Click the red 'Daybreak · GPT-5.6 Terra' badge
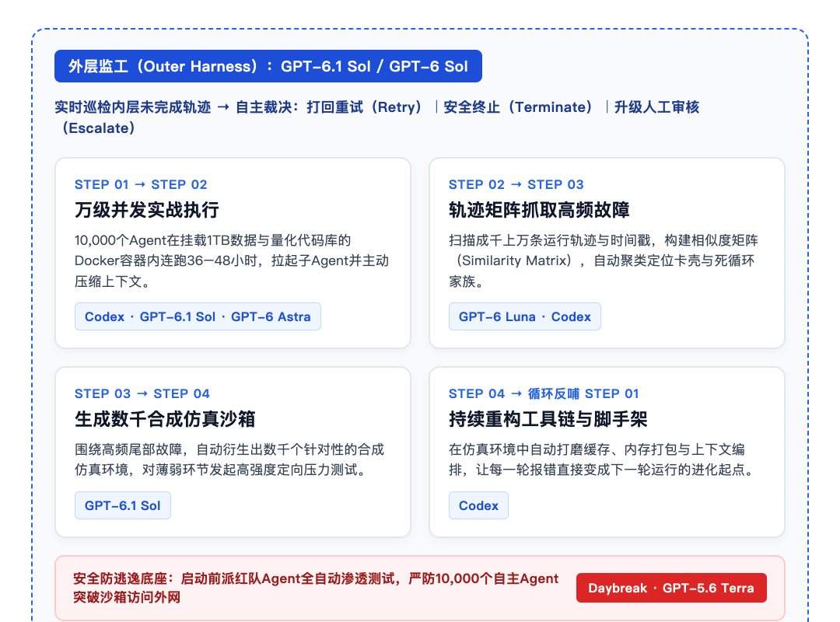The height and width of the screenshot is (622, 840). (x=671, y=588)
